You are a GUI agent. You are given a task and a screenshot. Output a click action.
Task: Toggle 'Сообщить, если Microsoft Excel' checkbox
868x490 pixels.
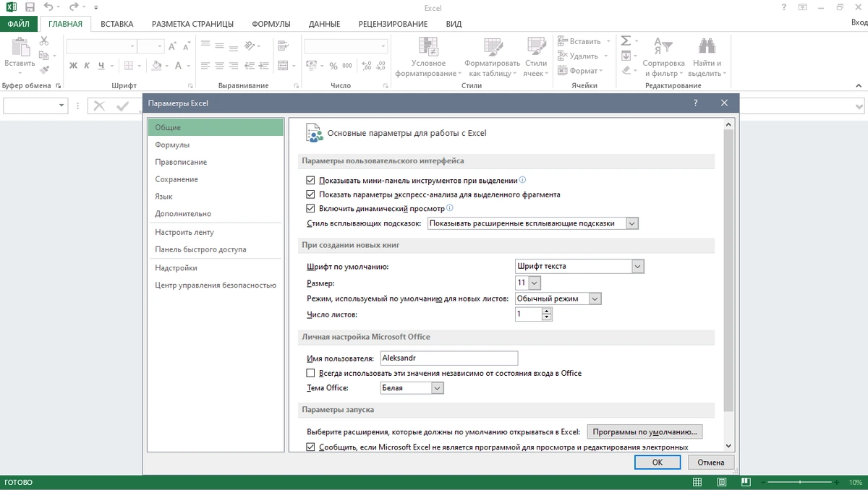pos(311,447)
